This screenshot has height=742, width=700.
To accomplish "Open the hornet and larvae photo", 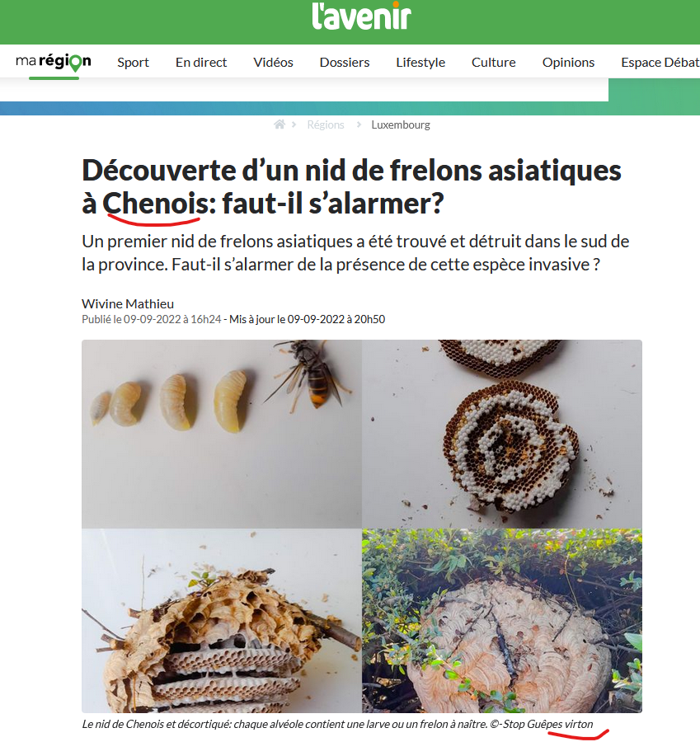I will point(222,434).
